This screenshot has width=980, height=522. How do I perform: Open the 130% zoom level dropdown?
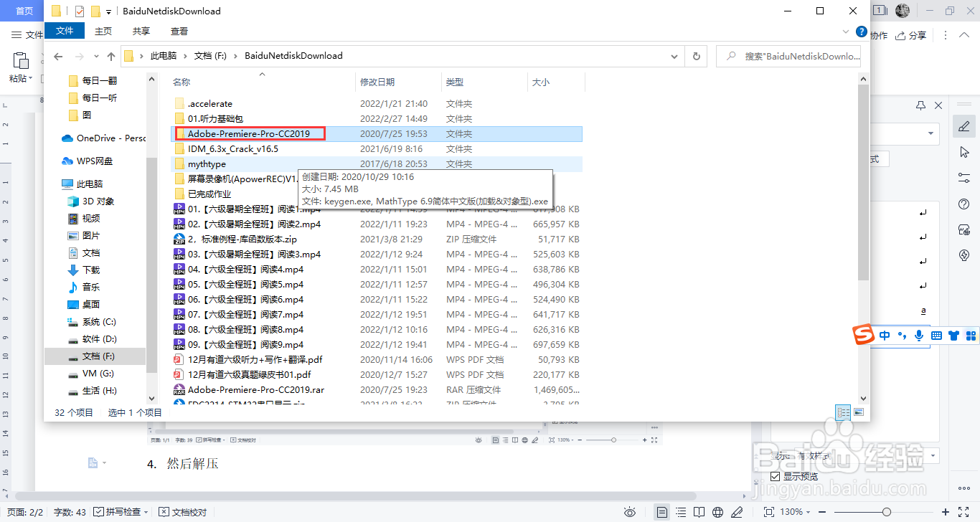coord(795,512)
